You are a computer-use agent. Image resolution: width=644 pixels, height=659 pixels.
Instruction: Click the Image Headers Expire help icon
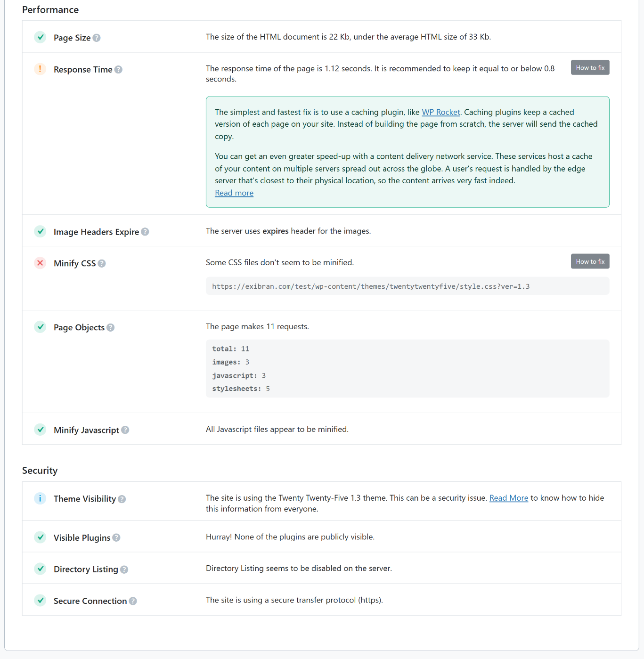145,232
